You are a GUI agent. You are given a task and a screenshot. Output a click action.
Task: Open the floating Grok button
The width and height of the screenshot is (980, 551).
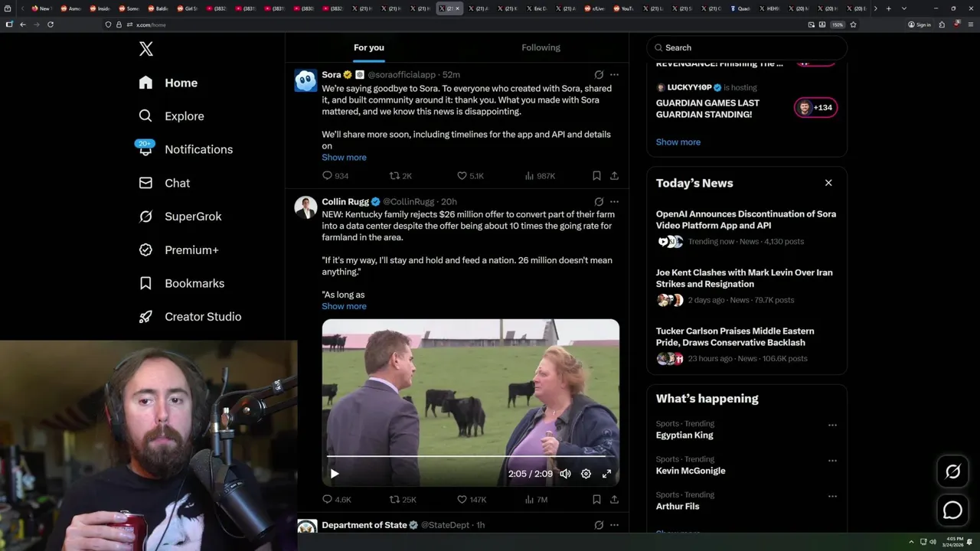pyautogui.click(x=952, y=472)
